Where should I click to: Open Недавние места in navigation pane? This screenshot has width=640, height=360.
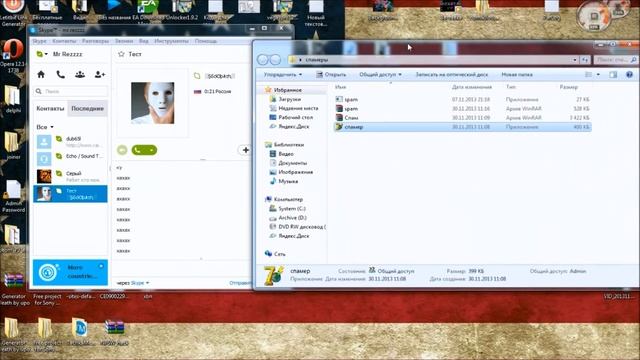tap(298, 108)
